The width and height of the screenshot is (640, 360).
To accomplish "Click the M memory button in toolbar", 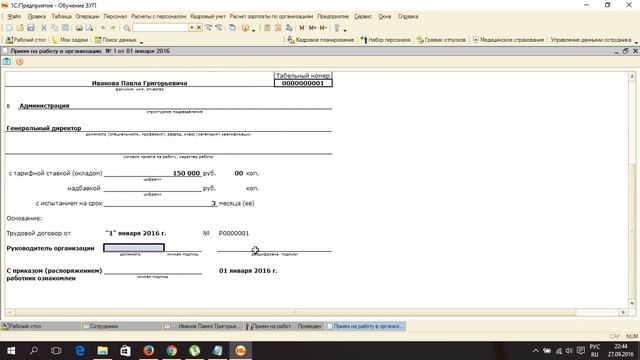I will (x=302, y=28).
